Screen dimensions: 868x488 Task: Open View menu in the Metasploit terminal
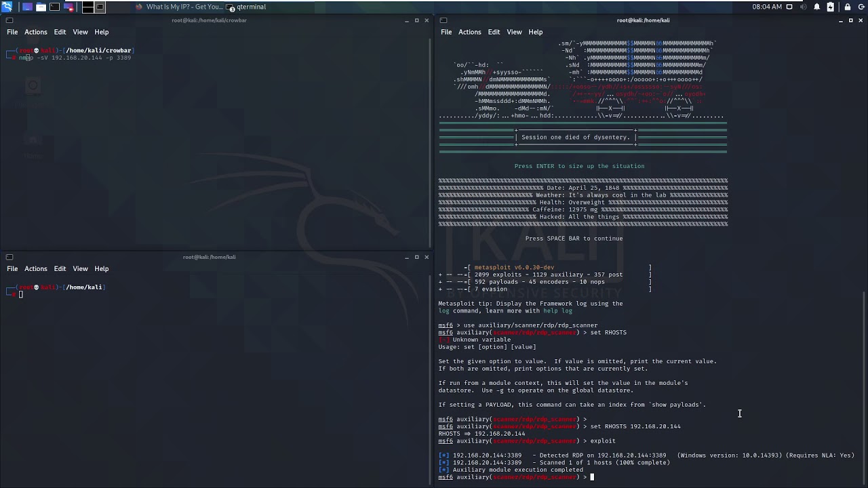514,32
